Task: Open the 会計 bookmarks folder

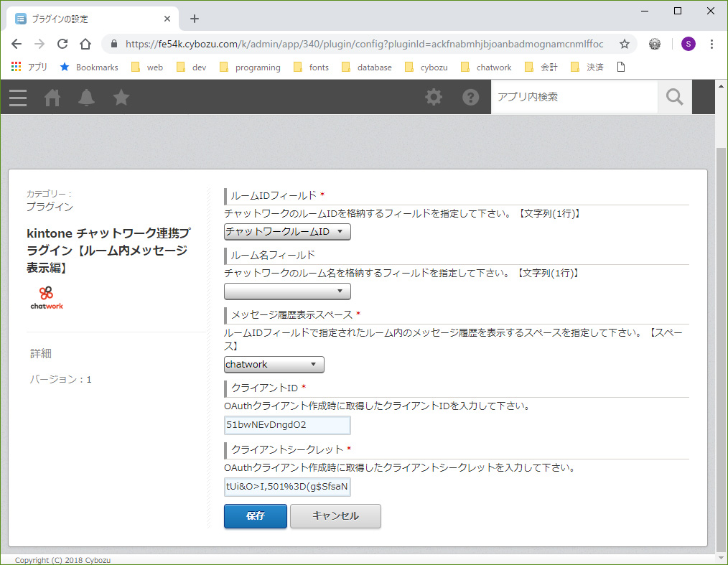Action: pos(541,67)
